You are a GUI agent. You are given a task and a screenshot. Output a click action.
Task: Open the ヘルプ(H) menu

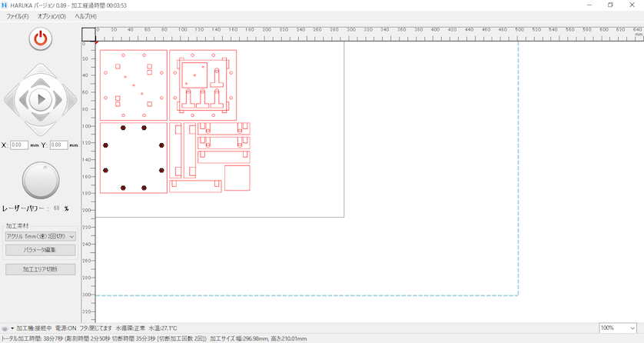click(x=85, y=16)
